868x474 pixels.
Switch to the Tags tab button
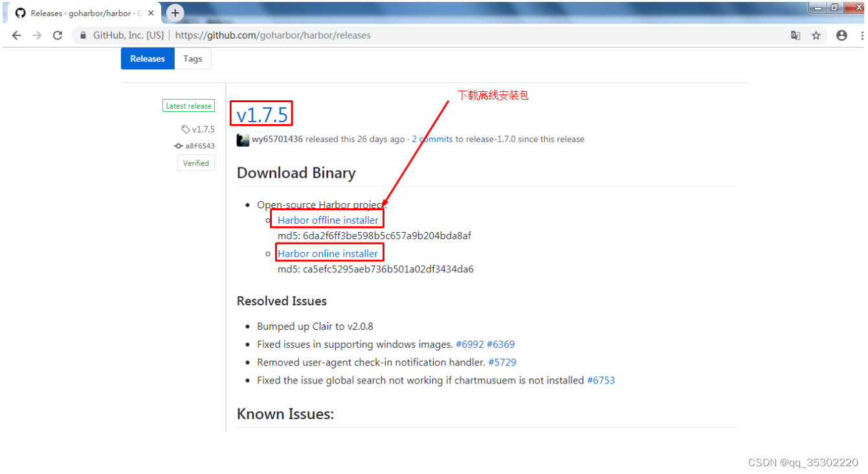[x=193, y=59]
